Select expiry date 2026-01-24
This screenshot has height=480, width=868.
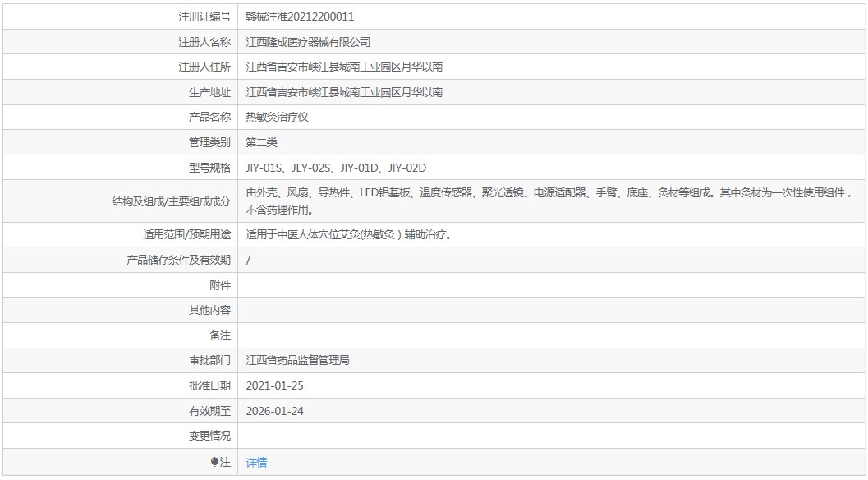(274, 411)
